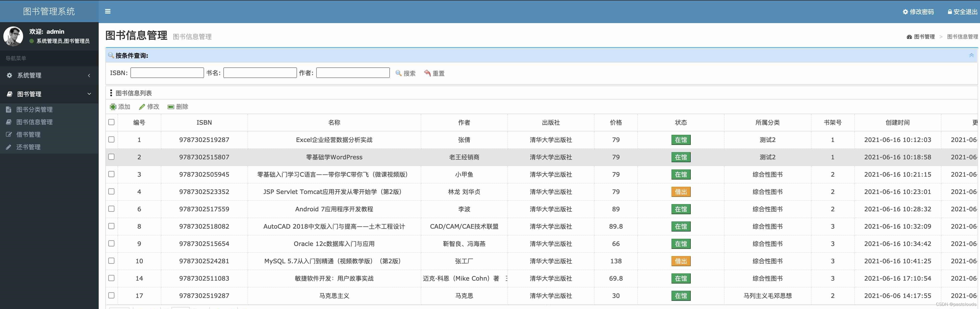Collapse the 按条件查询 search panel
This screenshot has width=980, height=309.
tap(971, 56)
